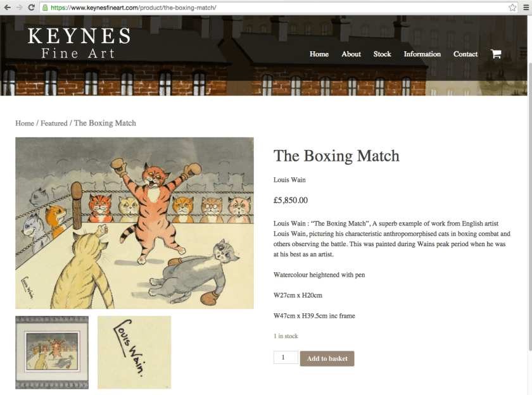The width and height of the screenshot is (532, 395).
Task: Open the shopping cart icon
Action: pyautogui.click(x=496, y=54)
